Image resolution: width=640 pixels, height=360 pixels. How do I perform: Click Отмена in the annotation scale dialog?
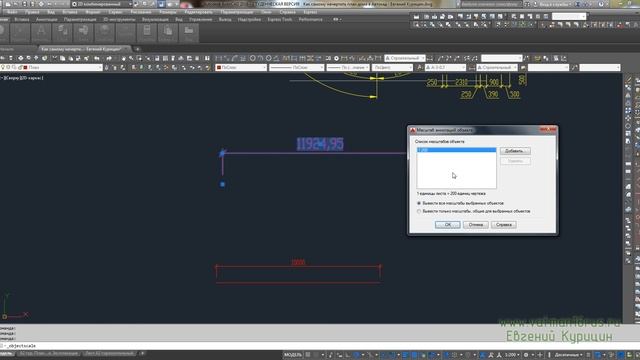pos(476,225)
